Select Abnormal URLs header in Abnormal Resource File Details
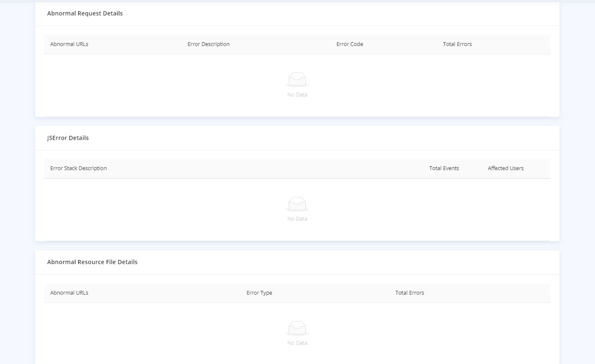The height and width of the screenshot is (364, 595). point(69,293)
